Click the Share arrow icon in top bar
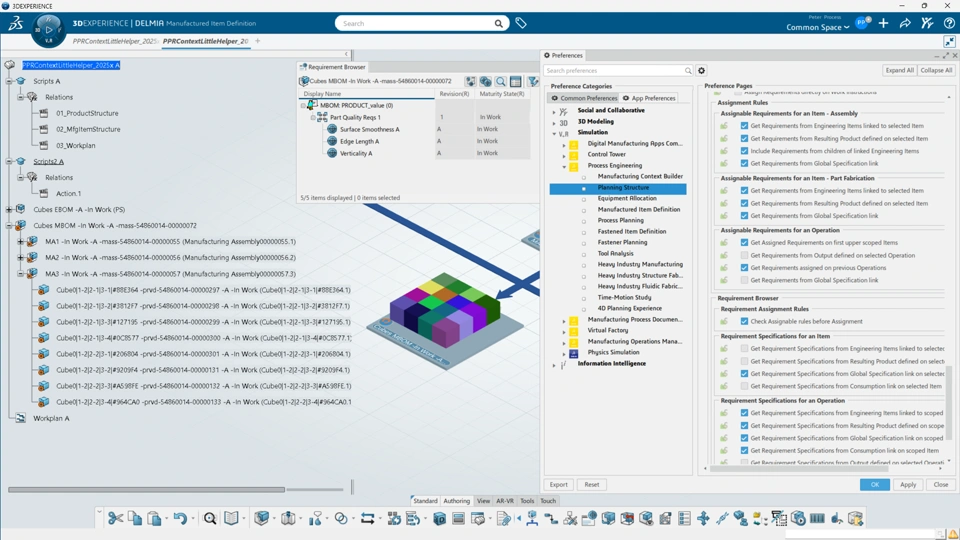Viewport: 960px width, 540px height. [x=905, y=23]
